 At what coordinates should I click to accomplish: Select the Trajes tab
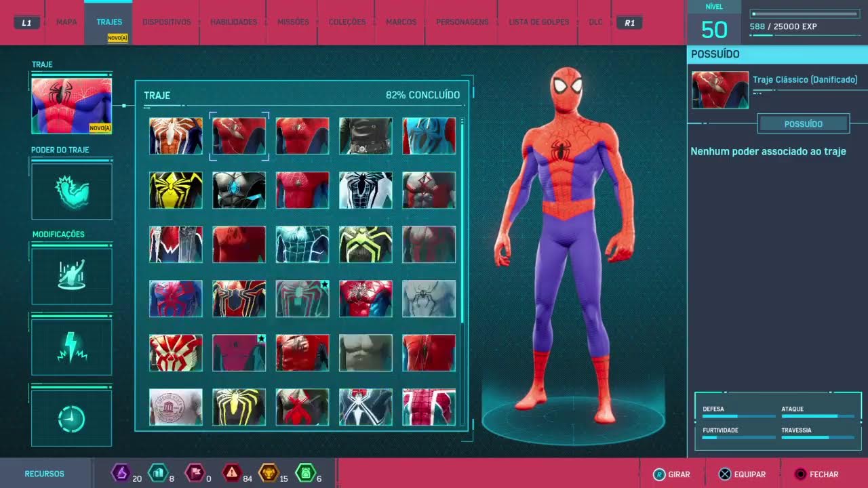pos(109,22)
